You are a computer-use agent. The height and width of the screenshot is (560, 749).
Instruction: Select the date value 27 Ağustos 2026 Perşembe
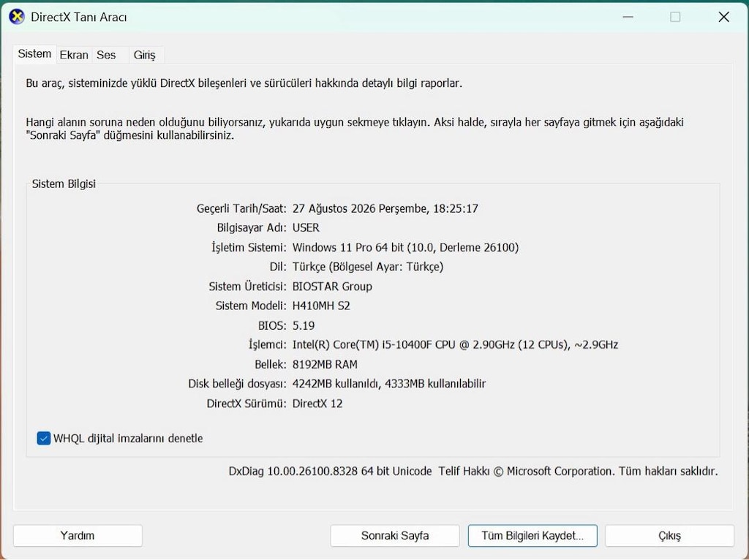(x=361, y=208)
